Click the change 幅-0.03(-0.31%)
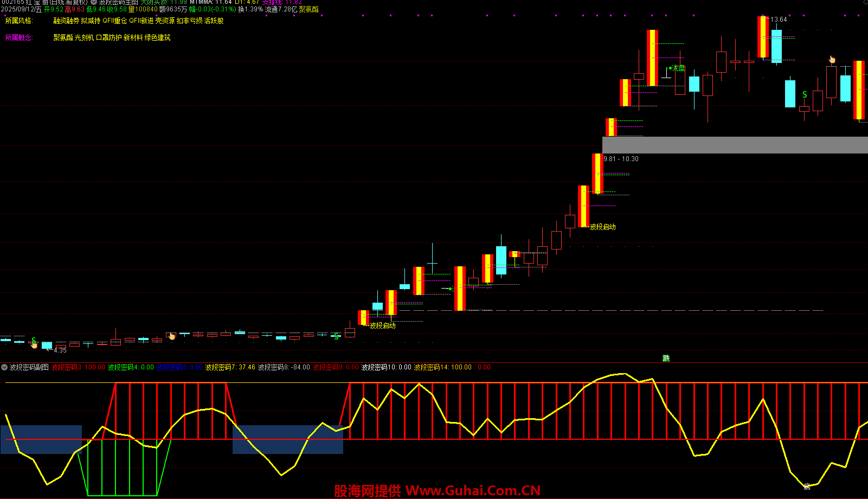The image size is (868, 499). point(213,9)
